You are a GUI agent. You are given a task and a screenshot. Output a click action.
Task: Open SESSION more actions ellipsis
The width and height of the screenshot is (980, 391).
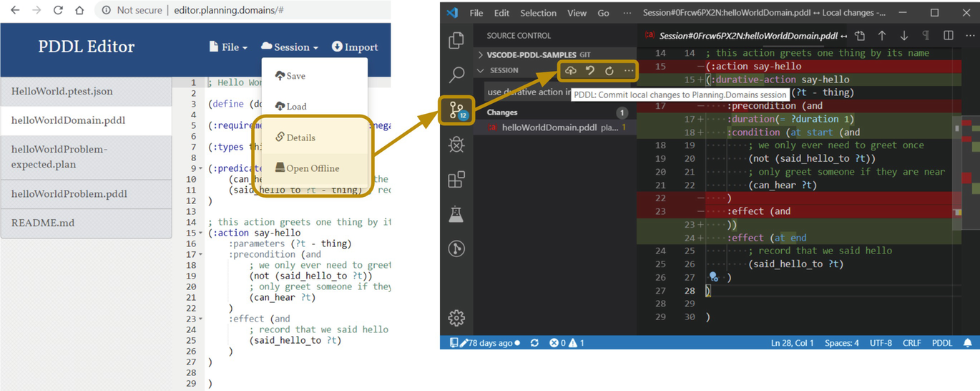tap(628, 70)
